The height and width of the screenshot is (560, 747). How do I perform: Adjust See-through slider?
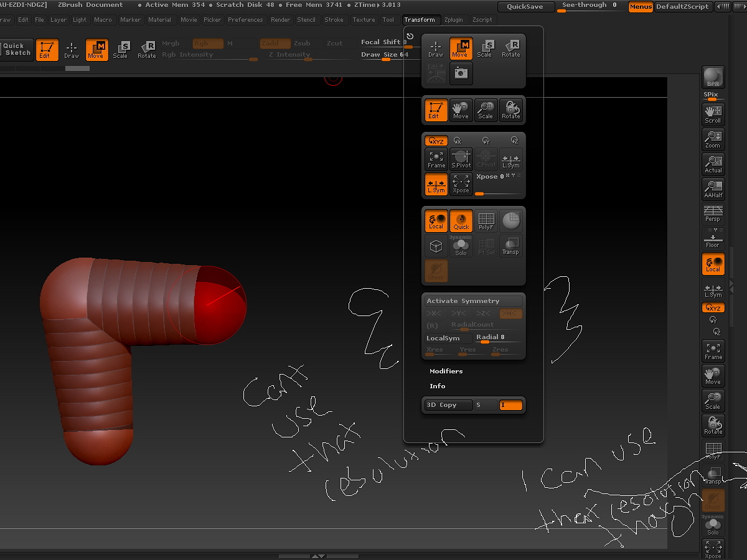(590, 7)
